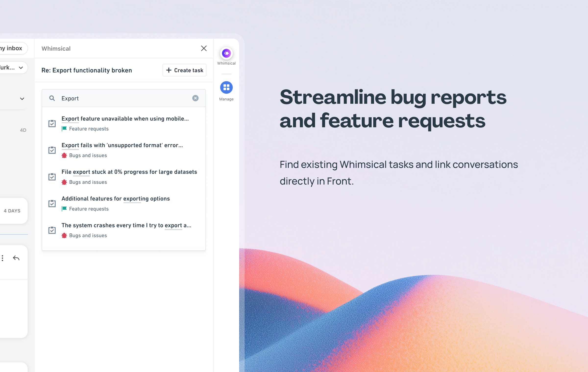Open the Manage apps grid icon
The width and height of the screenshot is (588, 372).
pyautogui.click(x=226, y=88)
